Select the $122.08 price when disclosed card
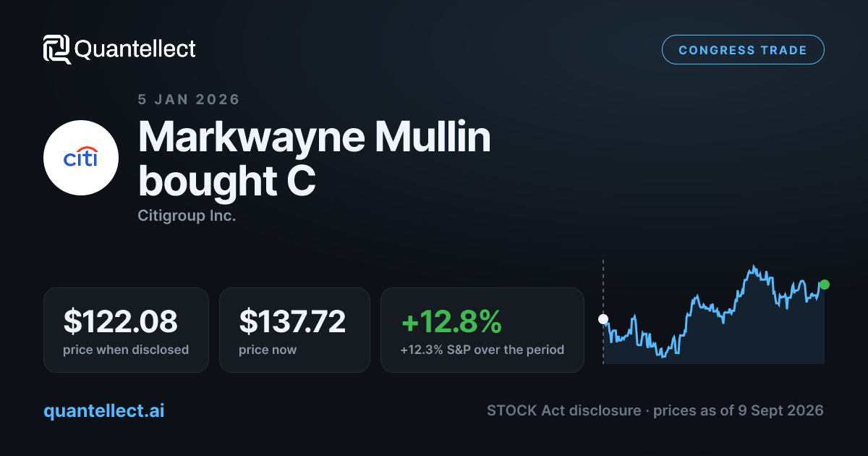868x456 pixels. tap(126, 330)
